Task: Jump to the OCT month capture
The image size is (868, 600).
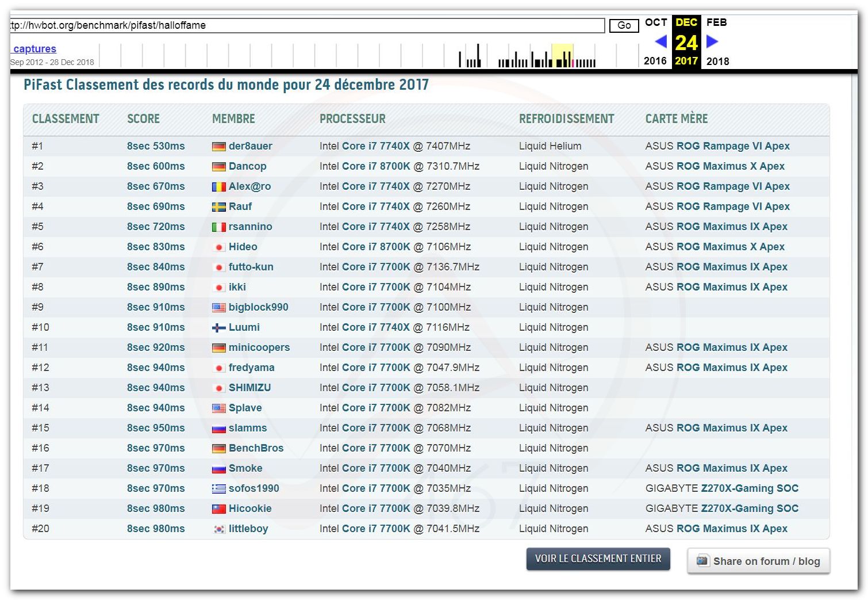Action: [x=656, y=22]
